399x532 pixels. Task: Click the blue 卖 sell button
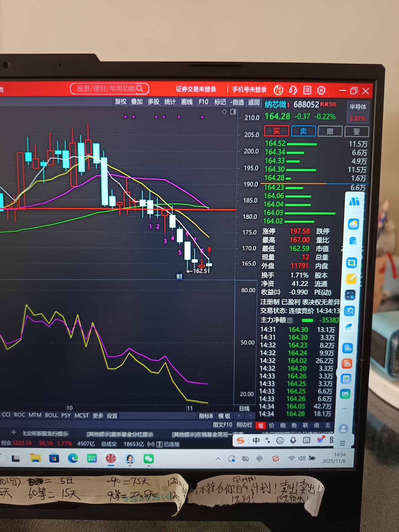(303, 131)
